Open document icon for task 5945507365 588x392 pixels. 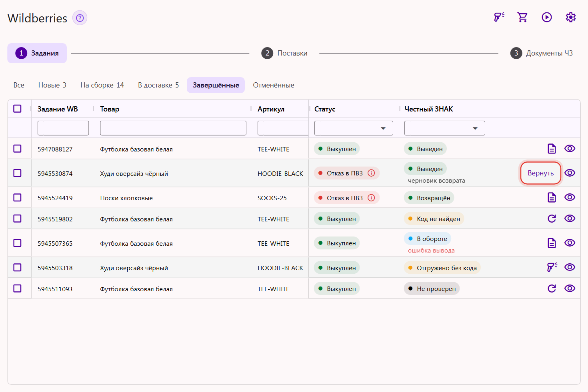tap(552, 243)
